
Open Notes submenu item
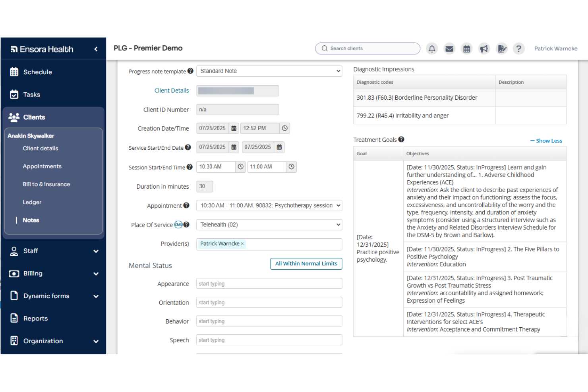tap(31, 220)
